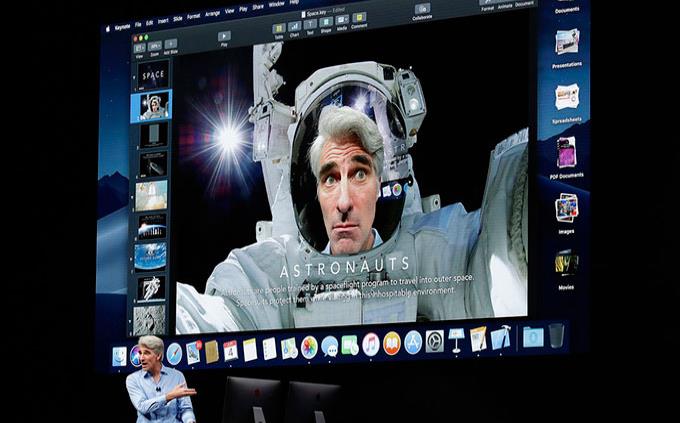The height and width of the screenshot is (423, 680).
Task: Open the Images stack on the desktop
Action: (x=566, y=208)
